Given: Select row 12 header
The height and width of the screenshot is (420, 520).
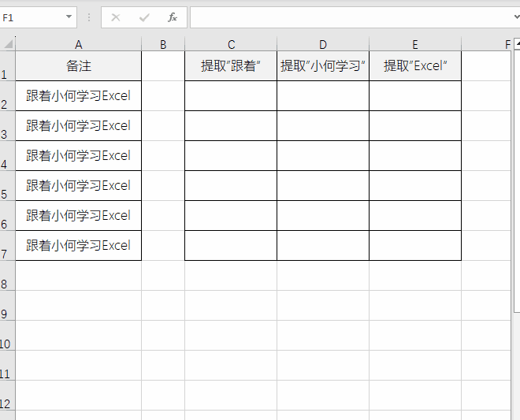Looking at the screenshot, I should point(7,395).
